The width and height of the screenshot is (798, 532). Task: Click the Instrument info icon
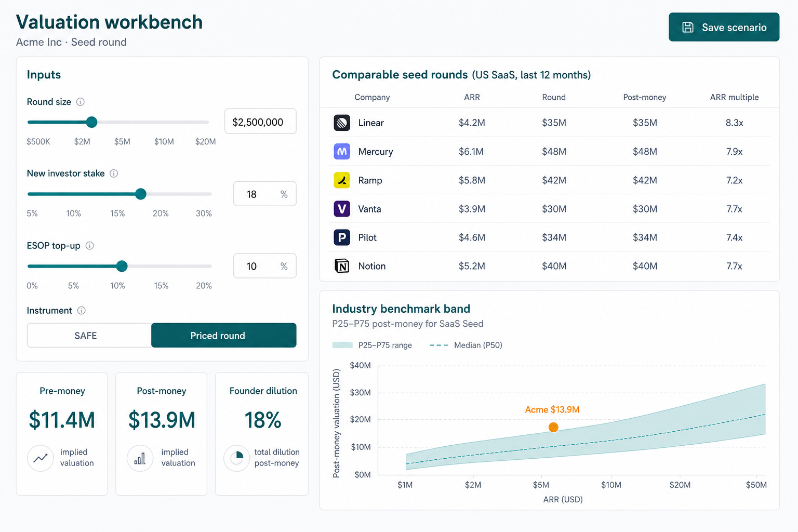[81, 311]
